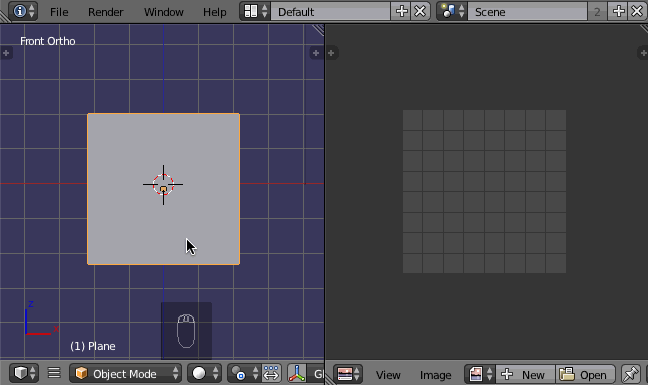Image resolution: width=648 pixels, height=385 pixels.
Task: Expand the 3D view properties region plus
Action: point(316,53)
